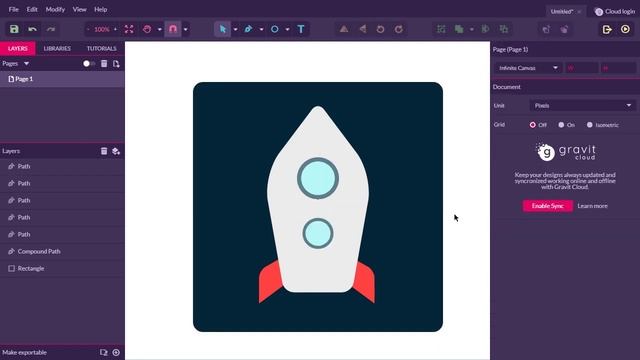Switch to the Libraries tab
This screenshot has width=640, height=360.
(x=57, y=48)
